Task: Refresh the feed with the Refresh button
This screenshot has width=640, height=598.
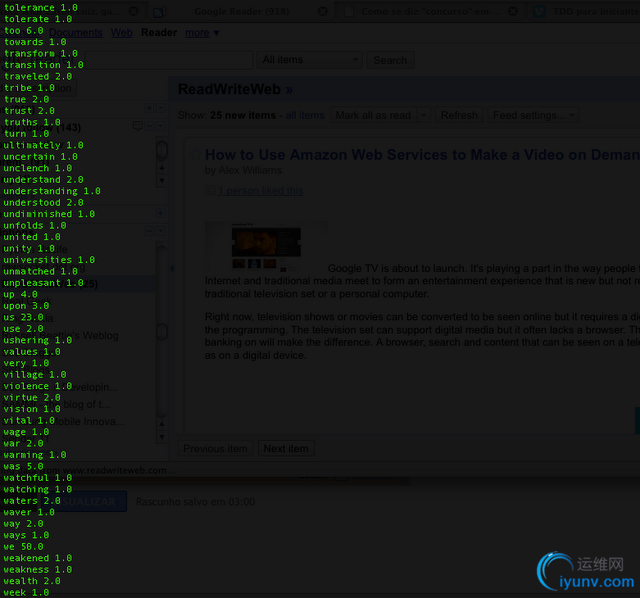Action: (459, 115)
